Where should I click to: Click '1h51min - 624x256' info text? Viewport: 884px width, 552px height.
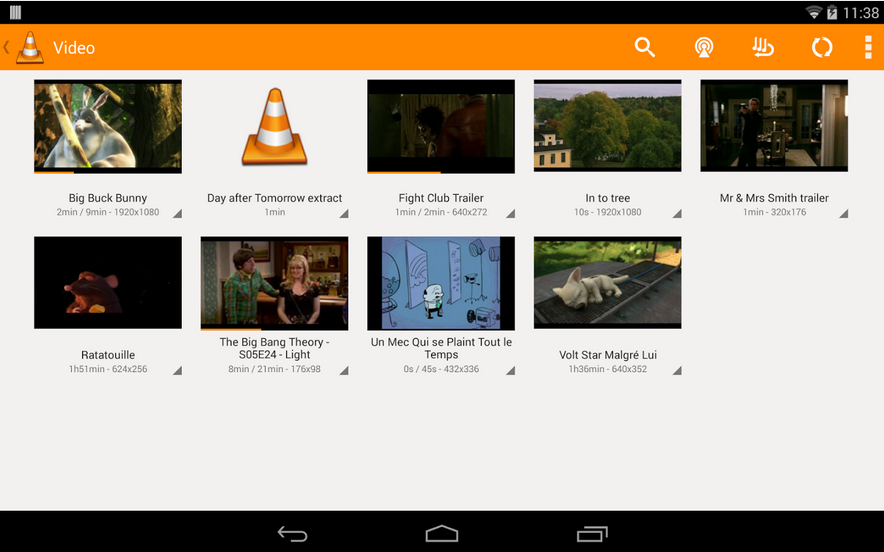108,369
